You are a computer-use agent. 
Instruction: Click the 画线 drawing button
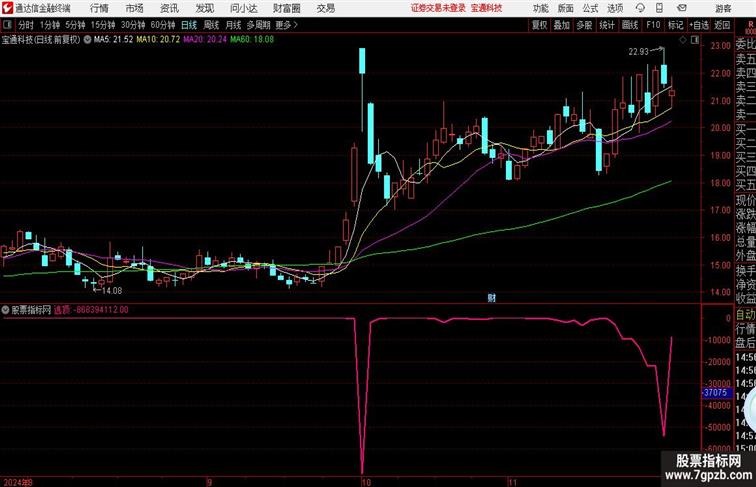pos(630,25)
